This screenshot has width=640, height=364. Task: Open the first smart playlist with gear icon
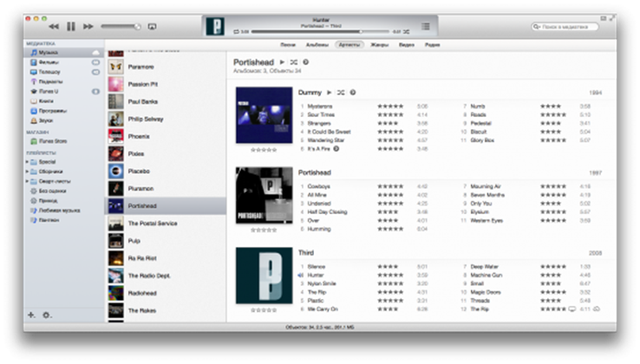point(63,191)
